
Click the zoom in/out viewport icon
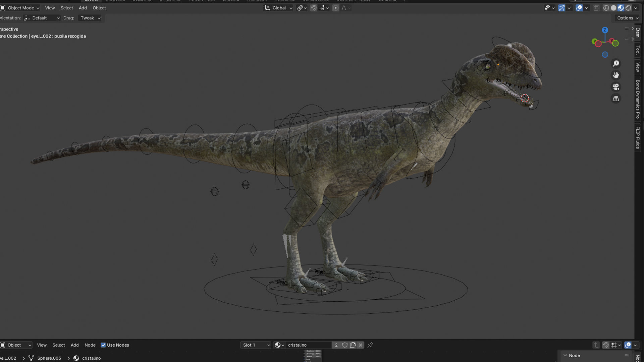click(616, 63)
